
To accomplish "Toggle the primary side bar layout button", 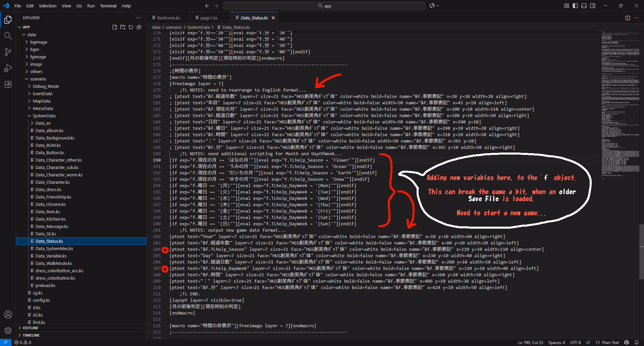I will click(575, 6).
